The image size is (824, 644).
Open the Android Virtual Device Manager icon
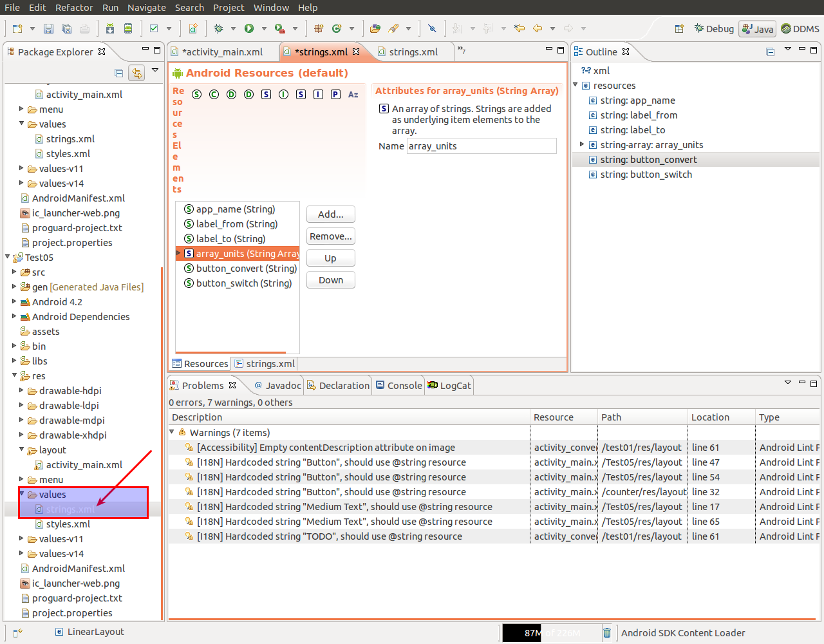[x=128, y=28]
